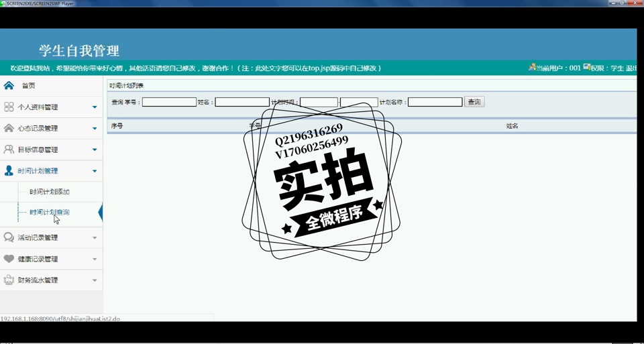Expand the 财务流水管理 dropdown arrow
This screenshot has height=344, width=644.
[x=95, y=280]
